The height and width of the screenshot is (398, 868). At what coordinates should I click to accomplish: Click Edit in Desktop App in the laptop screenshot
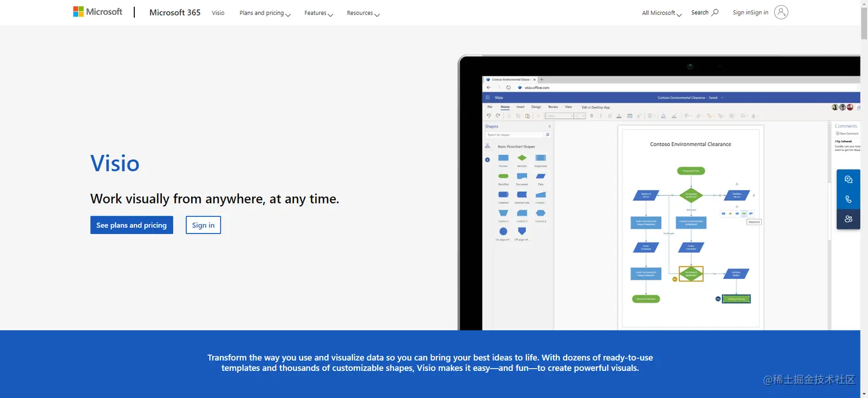(596, 107)
